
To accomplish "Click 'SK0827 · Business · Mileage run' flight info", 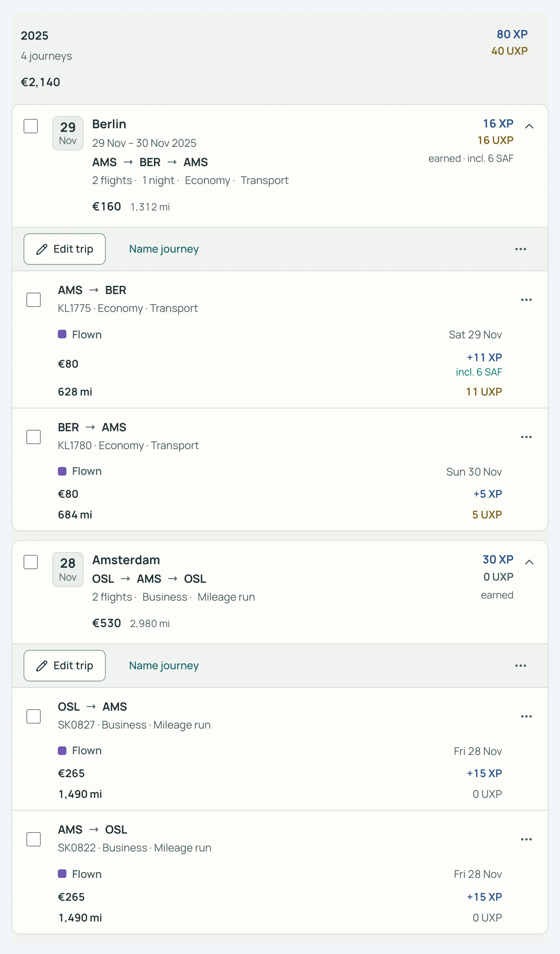I will coord(134,725).
